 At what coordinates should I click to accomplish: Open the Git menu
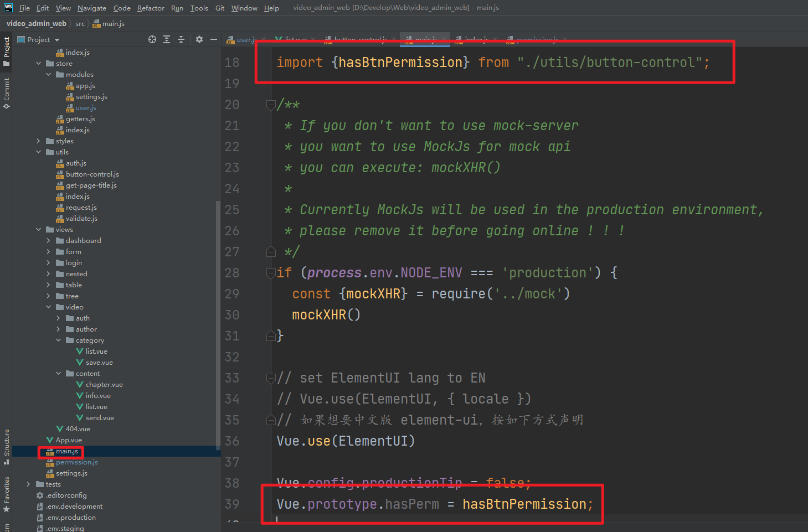pyautogui.click(x=220, y=8)
